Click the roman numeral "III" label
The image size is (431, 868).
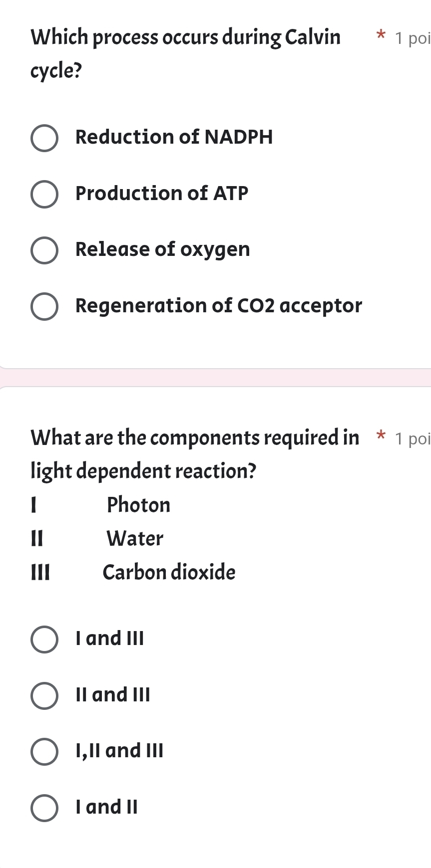(40, 573)
